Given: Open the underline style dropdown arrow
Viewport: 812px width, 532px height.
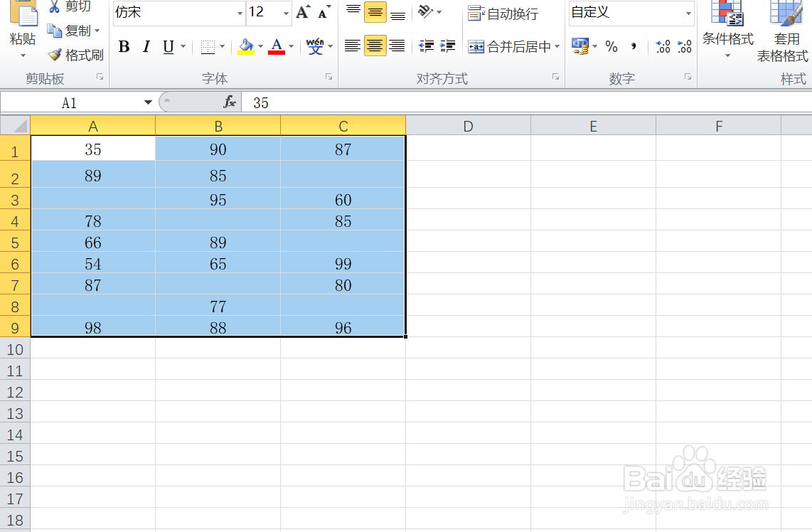Looking at the screenshot, I should click(183, 47).
